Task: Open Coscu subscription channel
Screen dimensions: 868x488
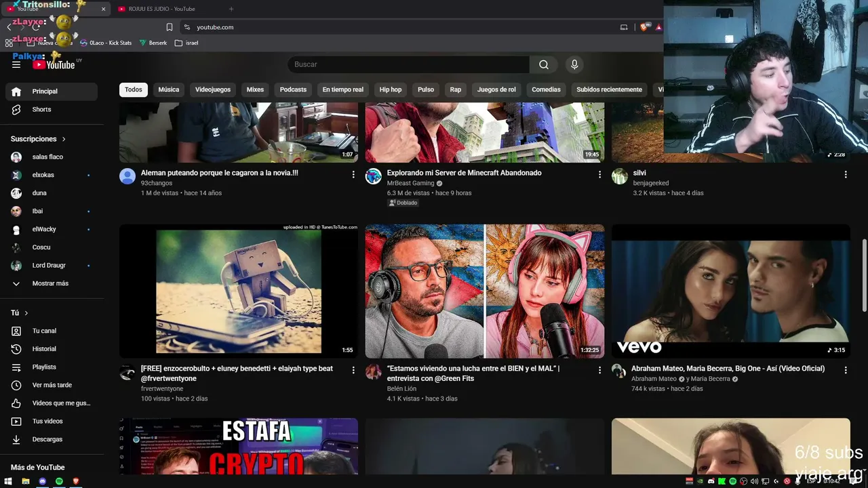Action: tap(52, 247)
